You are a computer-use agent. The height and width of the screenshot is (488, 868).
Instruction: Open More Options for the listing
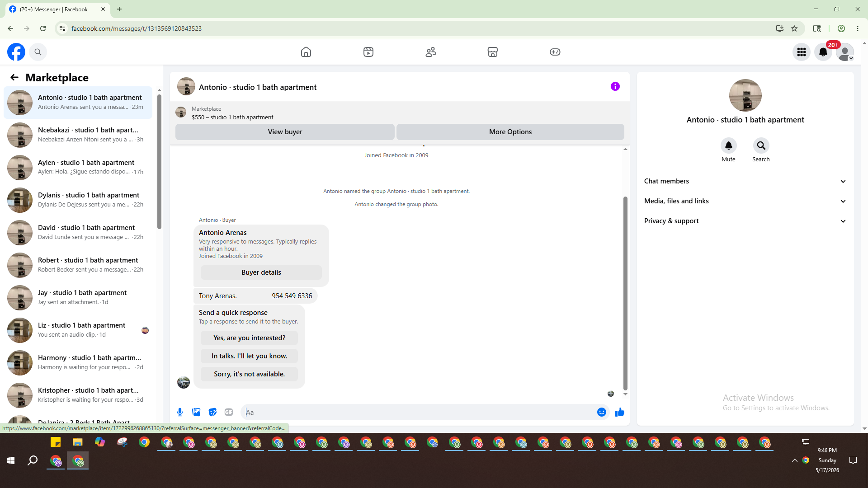tap(510, 132)
